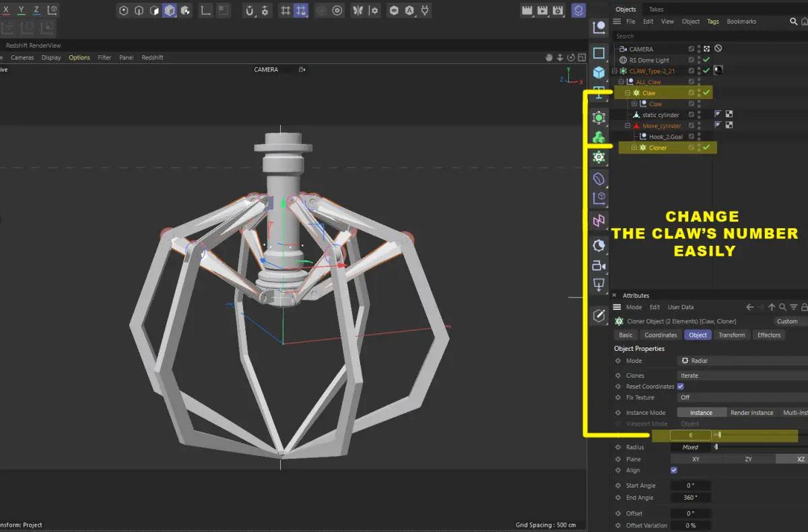
Task: Open the Render Settings clapperboard gear icon
Action: [x=558, y=10]
